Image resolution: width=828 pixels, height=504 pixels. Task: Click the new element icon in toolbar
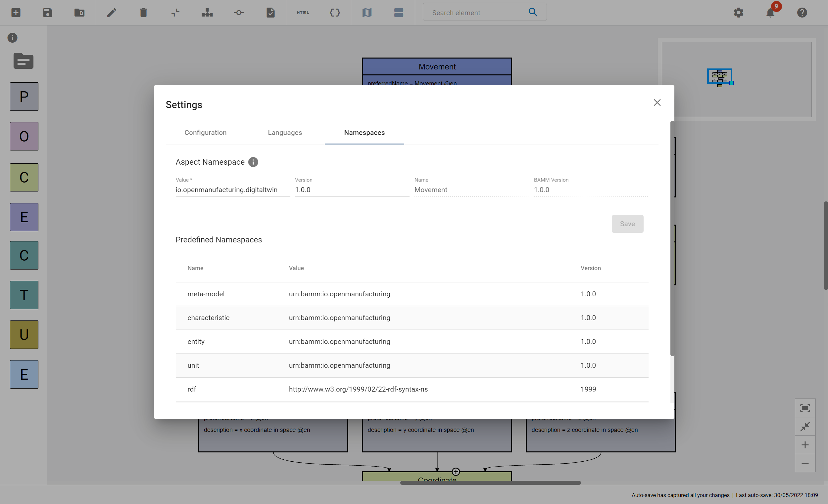15,12
